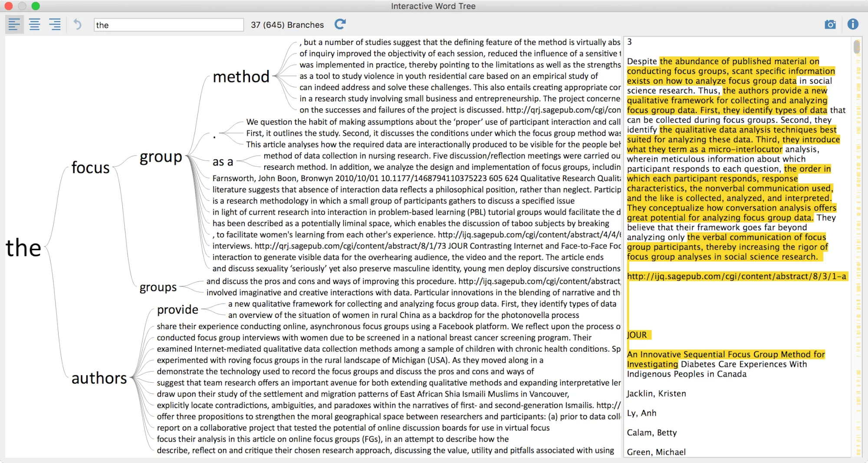
Task: Click branch 'draw upon their study of the settlement'
Action: pos(363,394)
